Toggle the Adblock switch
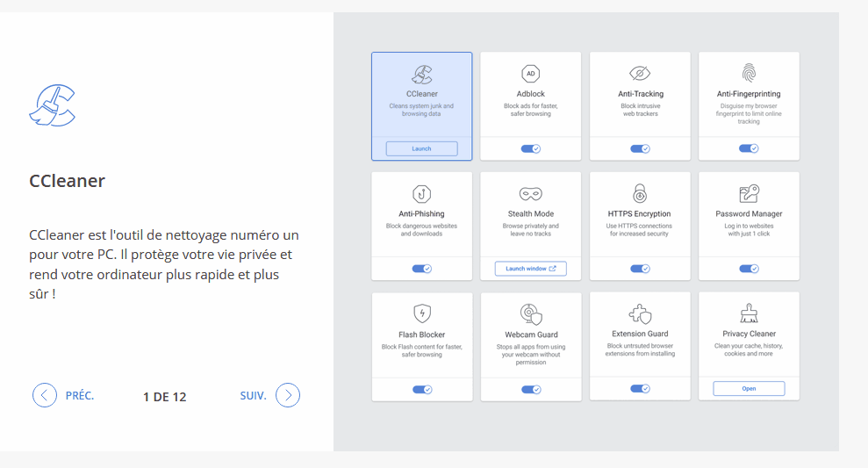Image resolution: width=868 pixels, height=468 pixels. (530, 148)
